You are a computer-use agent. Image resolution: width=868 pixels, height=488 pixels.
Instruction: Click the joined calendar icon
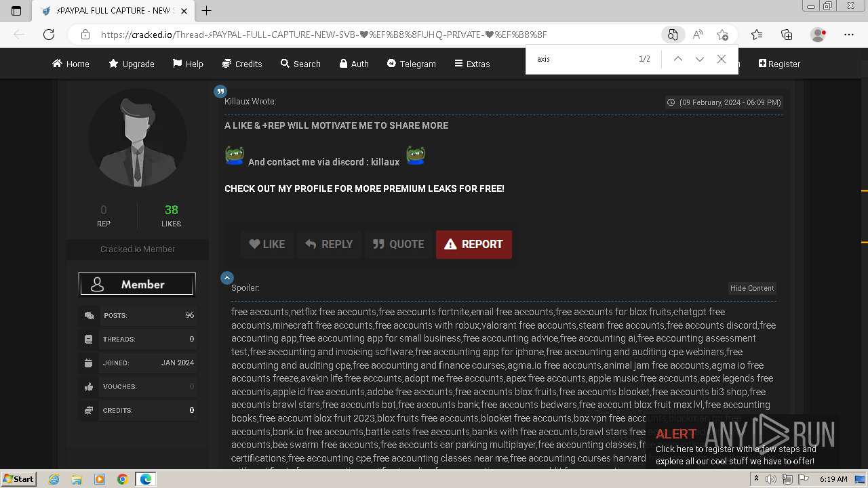89,363
